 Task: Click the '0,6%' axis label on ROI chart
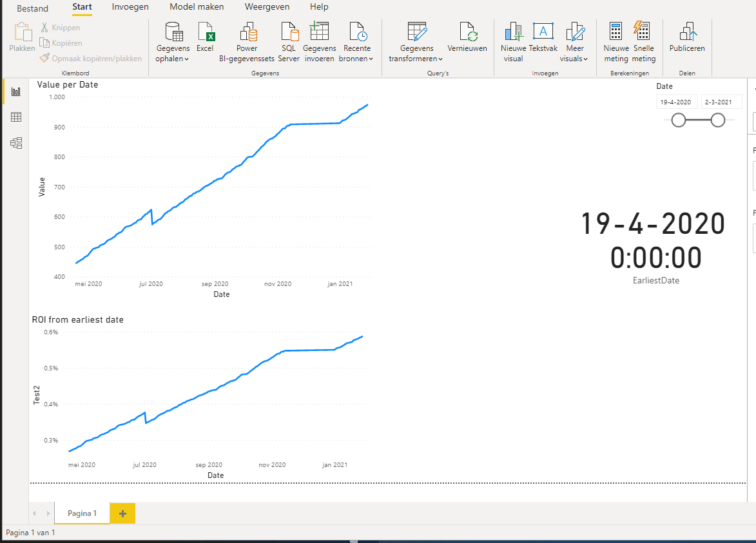(x=51, y=332)
